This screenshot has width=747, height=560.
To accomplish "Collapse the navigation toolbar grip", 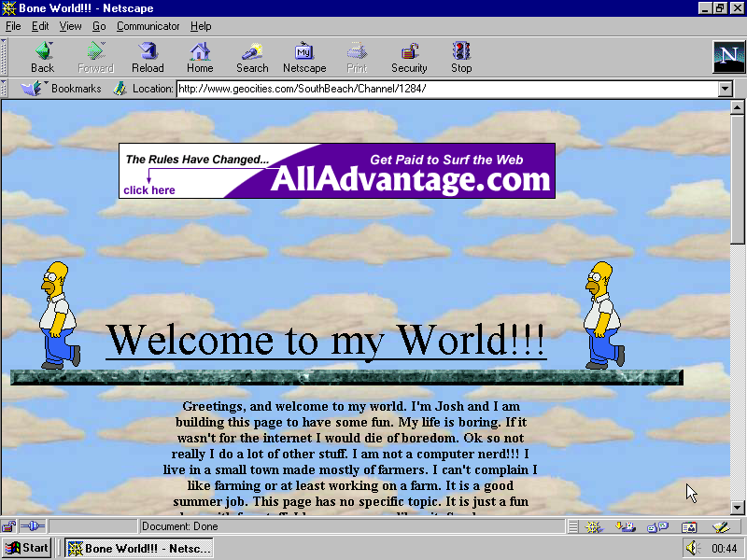I will [4, 57].
